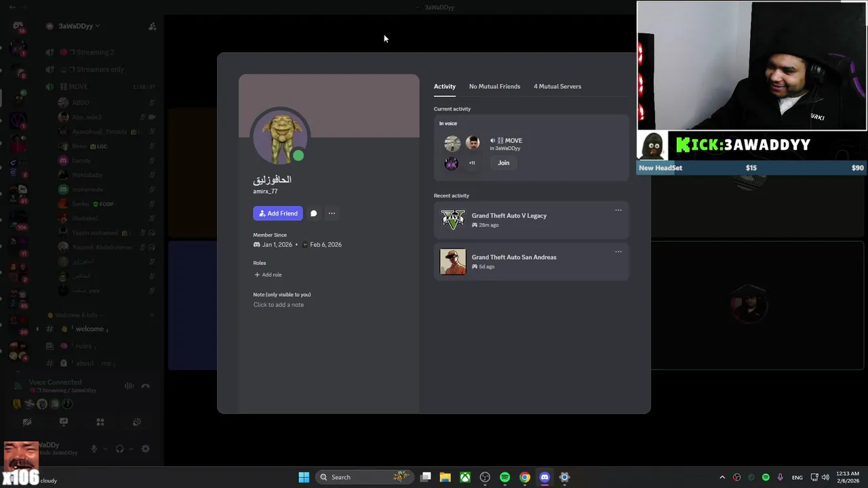Click the share screen icon
This screenshot has width=868, height=488.
[x=64, y=422]
